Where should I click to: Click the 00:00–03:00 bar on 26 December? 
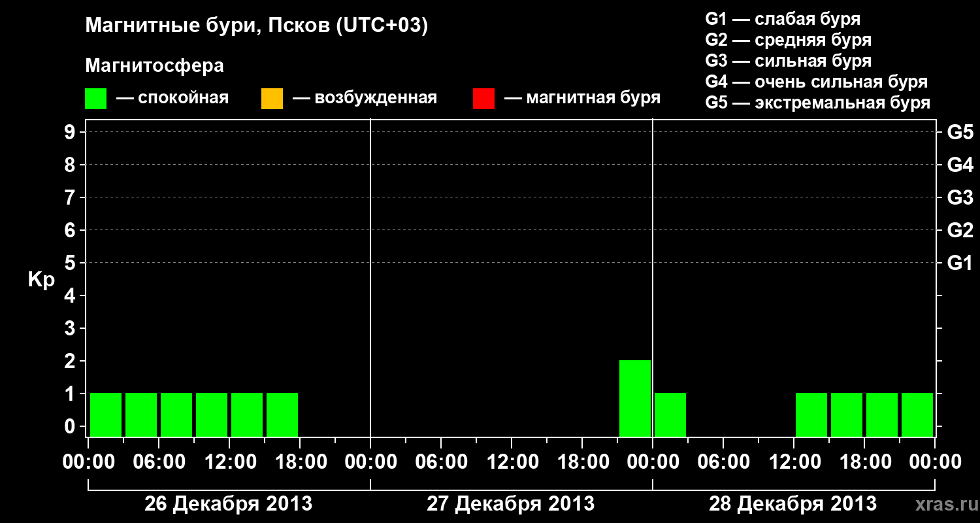coord(106,414)
